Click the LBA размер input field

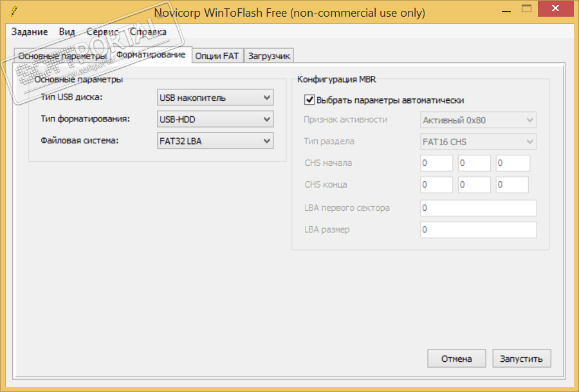(478, 230)
